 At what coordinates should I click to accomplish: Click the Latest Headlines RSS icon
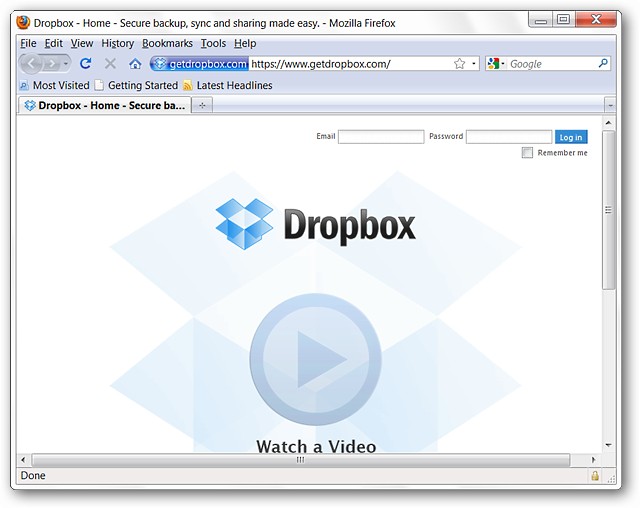(x=187, y=86)
